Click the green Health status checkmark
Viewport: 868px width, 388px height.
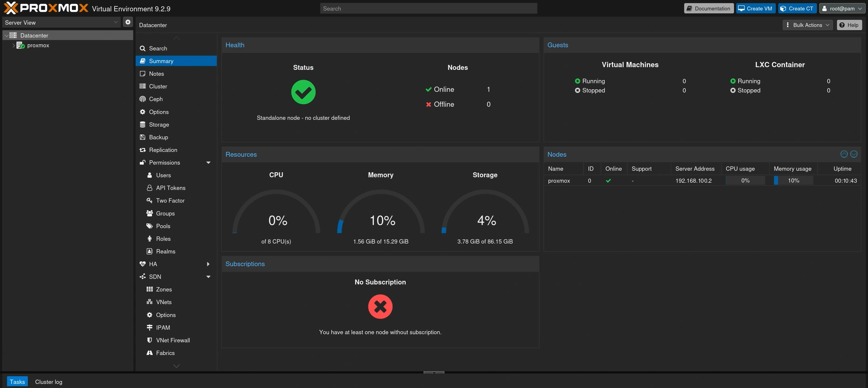[303, 92]
